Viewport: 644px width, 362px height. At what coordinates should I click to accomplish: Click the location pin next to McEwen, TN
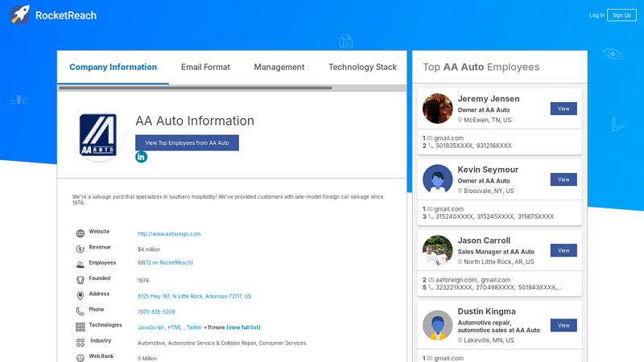[x=460, y=120]
